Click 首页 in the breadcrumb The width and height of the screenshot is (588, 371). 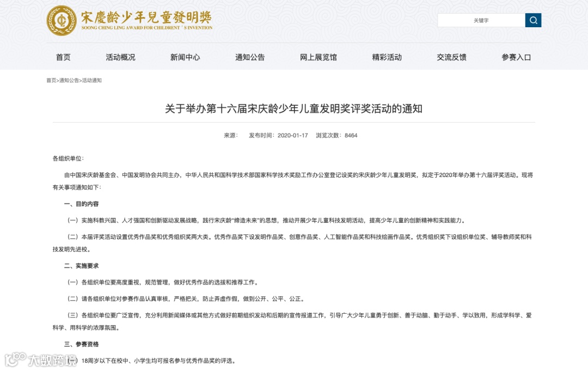point(51,80)
